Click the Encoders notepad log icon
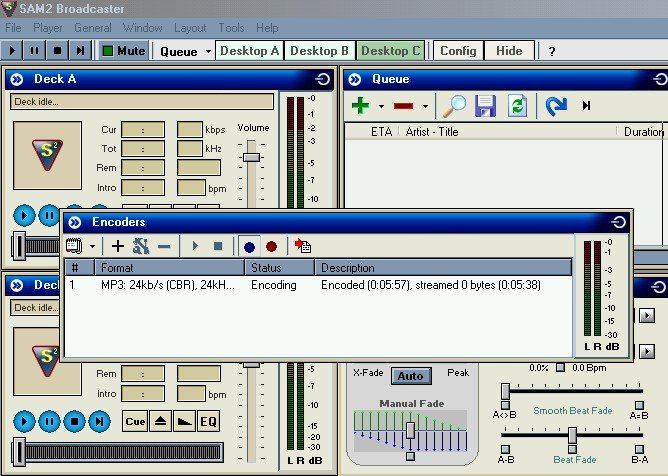Screen dimensions: 668x476 tap(74, 246)
